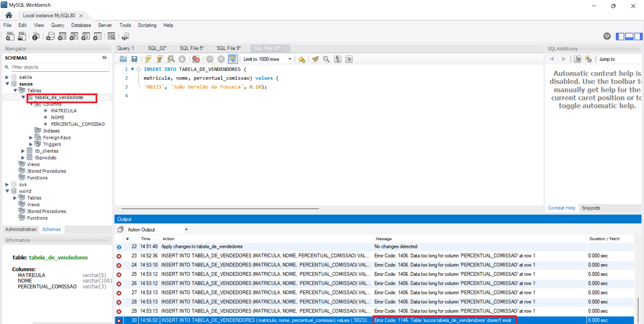Toggle word wrap in the editor
The image size is (644, 324).
[349, 59]
